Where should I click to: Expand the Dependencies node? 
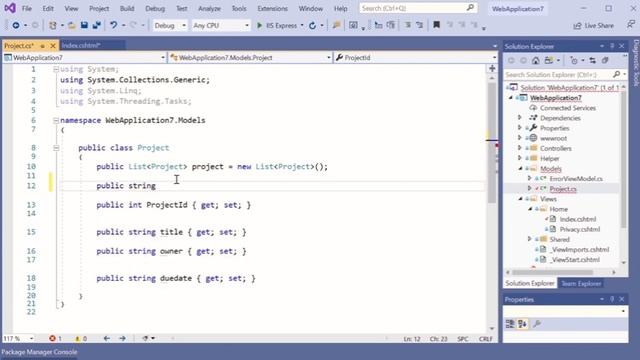point(520,118)
